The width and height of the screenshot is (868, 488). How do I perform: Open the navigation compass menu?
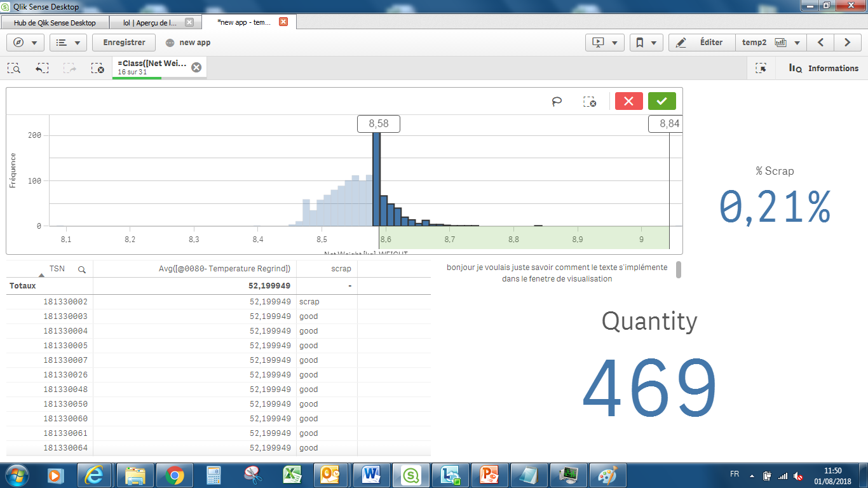25,43
